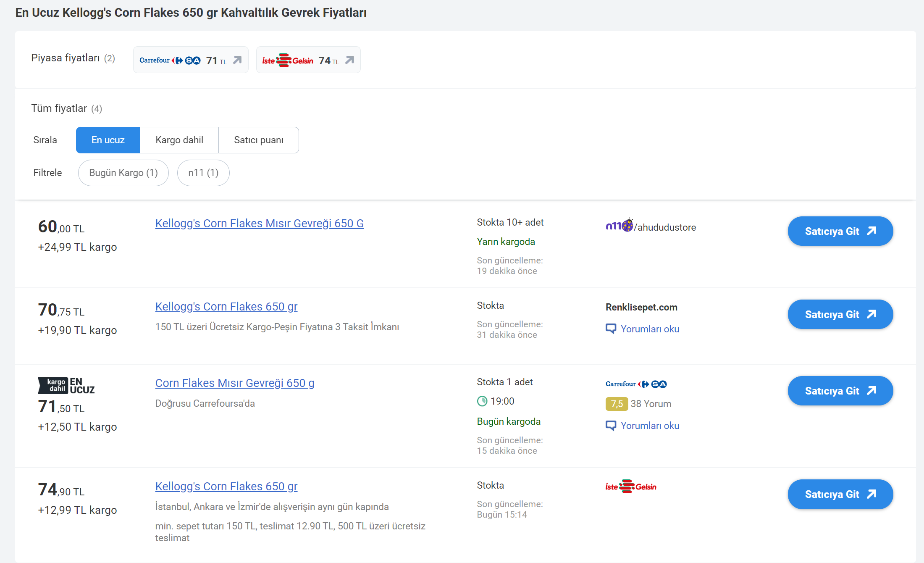The height and width of the screenshot is (563, 924).
Task: Click 71,50 TL price
Action: [61, 407]
